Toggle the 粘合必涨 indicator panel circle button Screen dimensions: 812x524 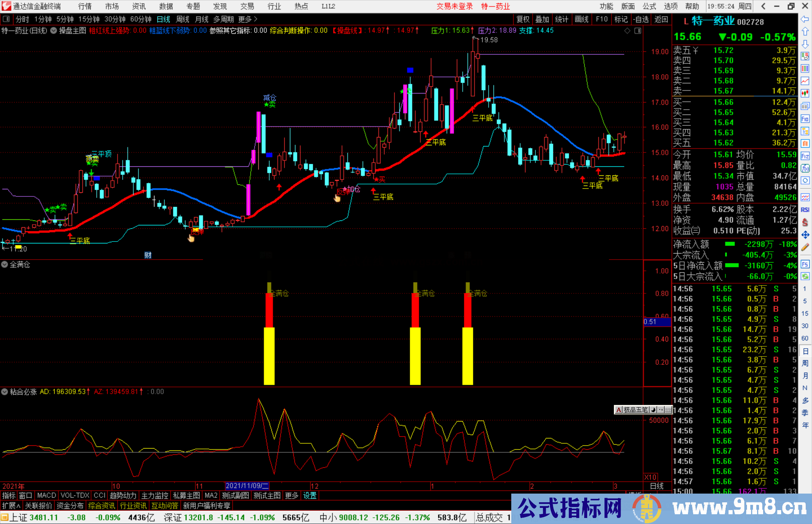pyautogui.click(x=5, y=392)
